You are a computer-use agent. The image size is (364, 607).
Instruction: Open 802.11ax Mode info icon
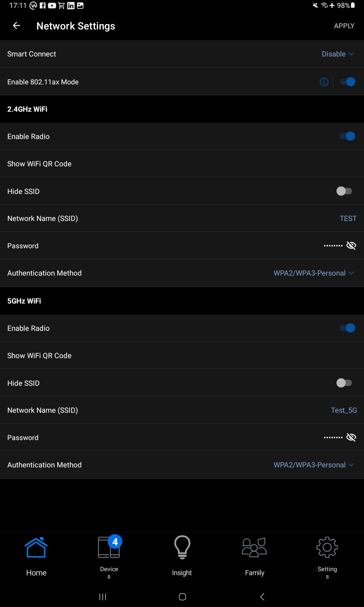point(324,82)
